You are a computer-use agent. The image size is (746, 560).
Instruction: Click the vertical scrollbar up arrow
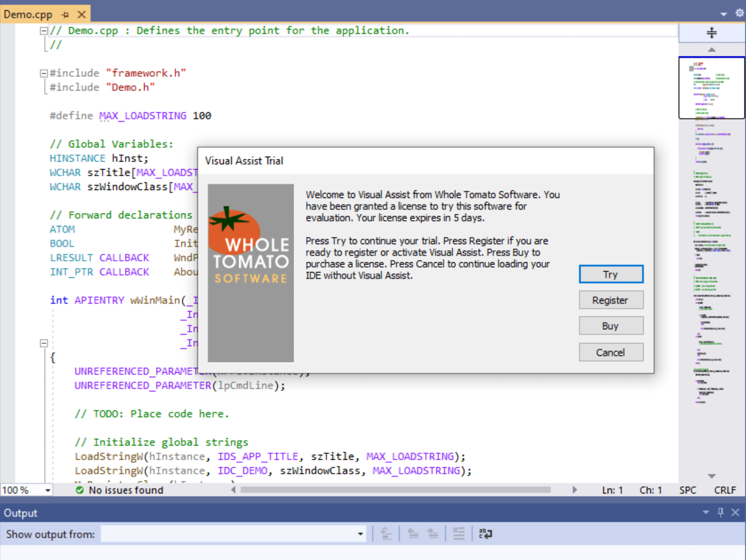click(x=711, y=49)
